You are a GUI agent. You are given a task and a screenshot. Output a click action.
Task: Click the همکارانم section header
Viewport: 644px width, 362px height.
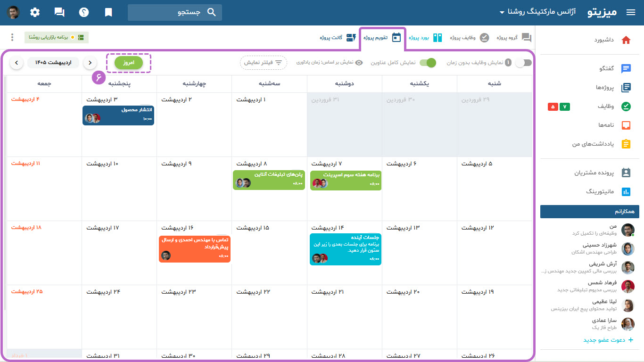(589, 212)
